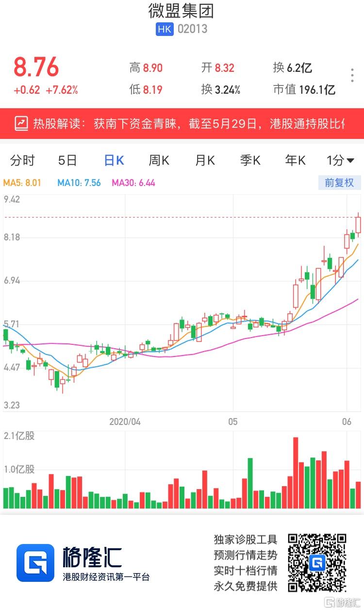Screen dimensions: 364x611
Task: Tap the QR code image
Action: click(x=317, y=562)
